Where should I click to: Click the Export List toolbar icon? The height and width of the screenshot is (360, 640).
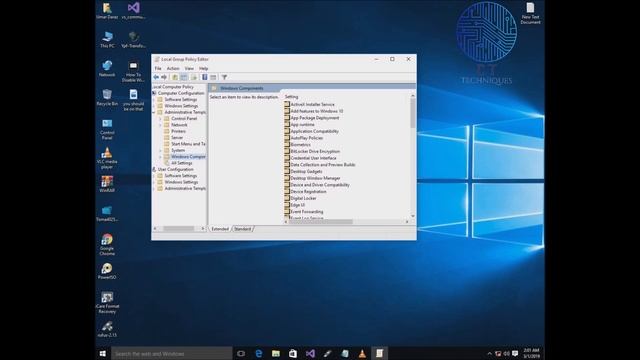click(x=194, y=77)
